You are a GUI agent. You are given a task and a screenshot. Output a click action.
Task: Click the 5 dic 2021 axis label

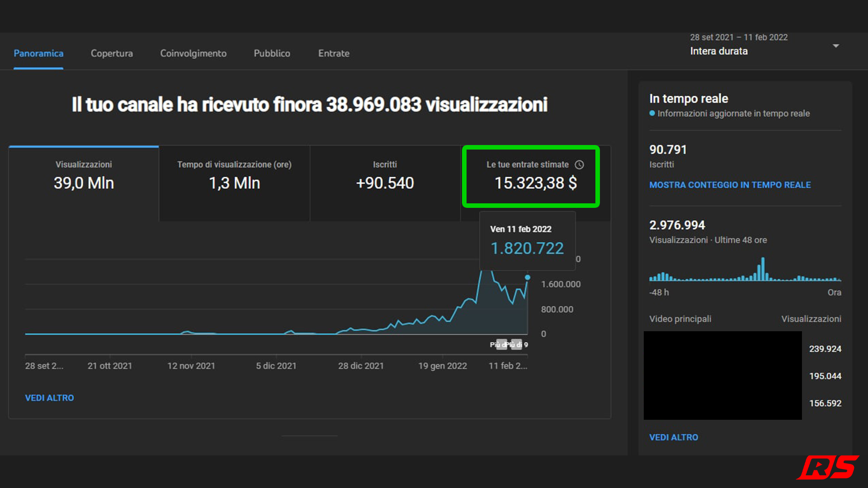coord(276,366)
